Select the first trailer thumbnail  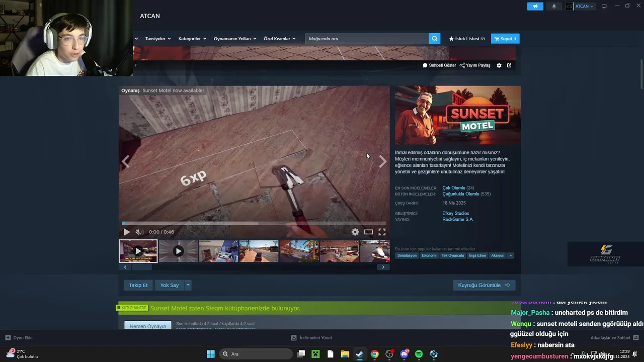click(138, 251)
